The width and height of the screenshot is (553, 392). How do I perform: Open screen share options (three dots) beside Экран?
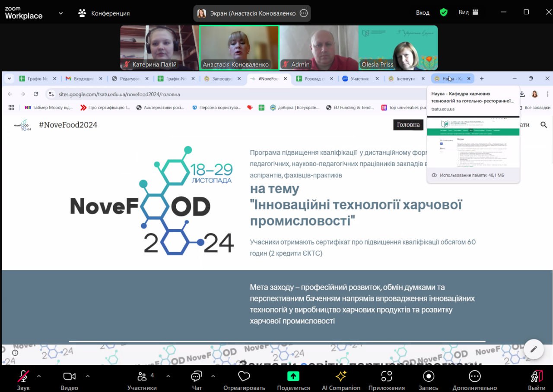pyautogui.click(x=304, y=13)
